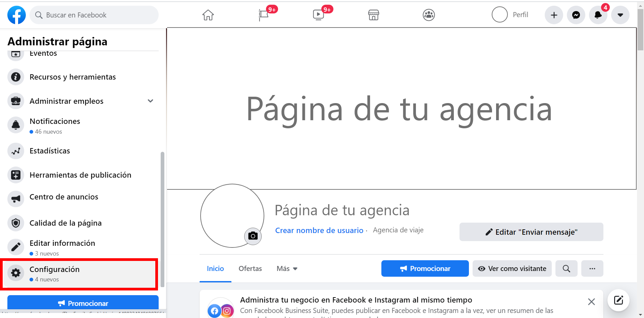Open Messenger chat icon
644x318 pixels.
576,15
